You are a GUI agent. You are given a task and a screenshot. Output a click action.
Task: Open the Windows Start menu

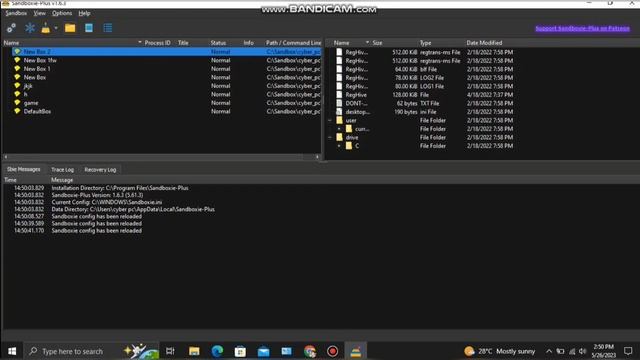pyautogui.click(x=12, y=351)
